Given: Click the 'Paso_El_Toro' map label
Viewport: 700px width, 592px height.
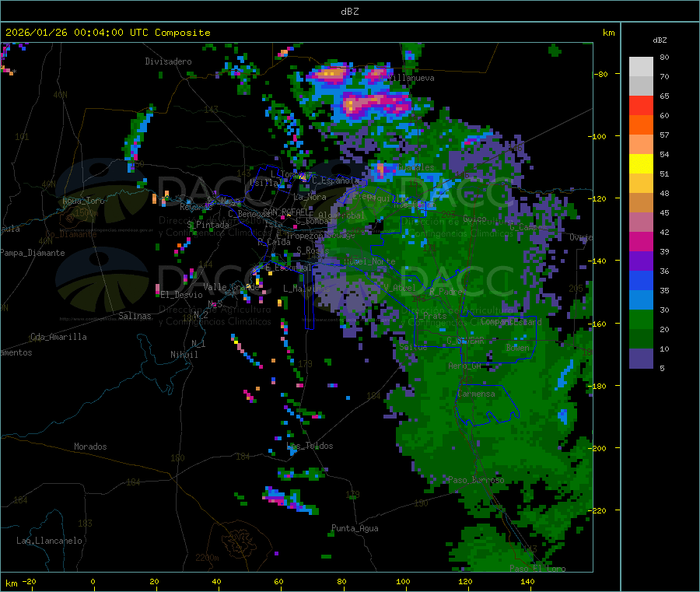Looking at the screenshot, I should point(537,569).
